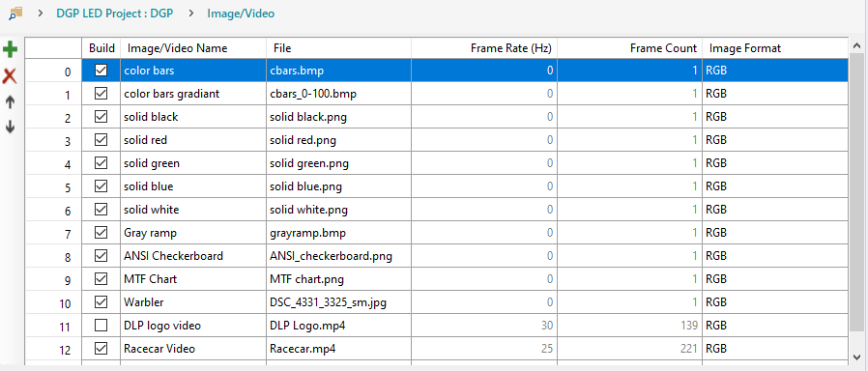Toggle Build checkbox for solid black
Screen dimensions: 868x371
click(101, 117)
